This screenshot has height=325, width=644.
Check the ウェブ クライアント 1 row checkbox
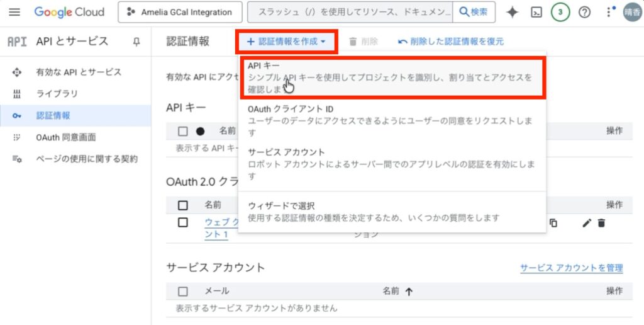183,222
